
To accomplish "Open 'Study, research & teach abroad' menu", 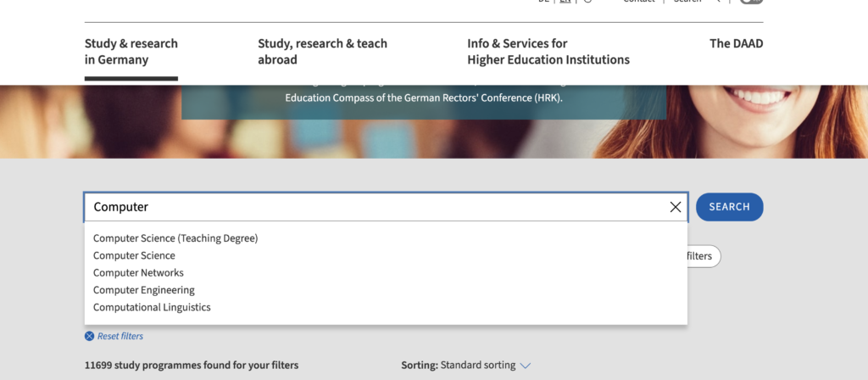I will [322, 52].
